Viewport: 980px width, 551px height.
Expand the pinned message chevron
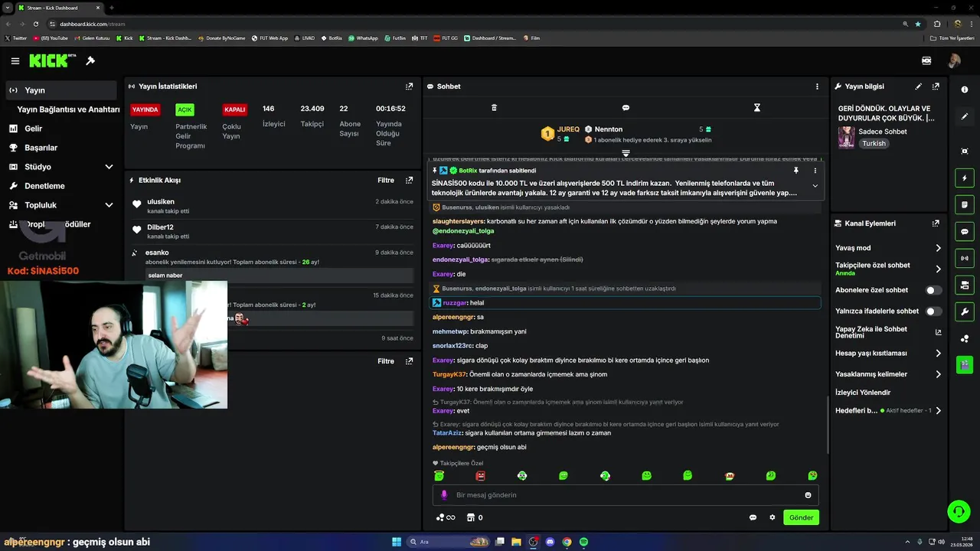pos(815,186)
